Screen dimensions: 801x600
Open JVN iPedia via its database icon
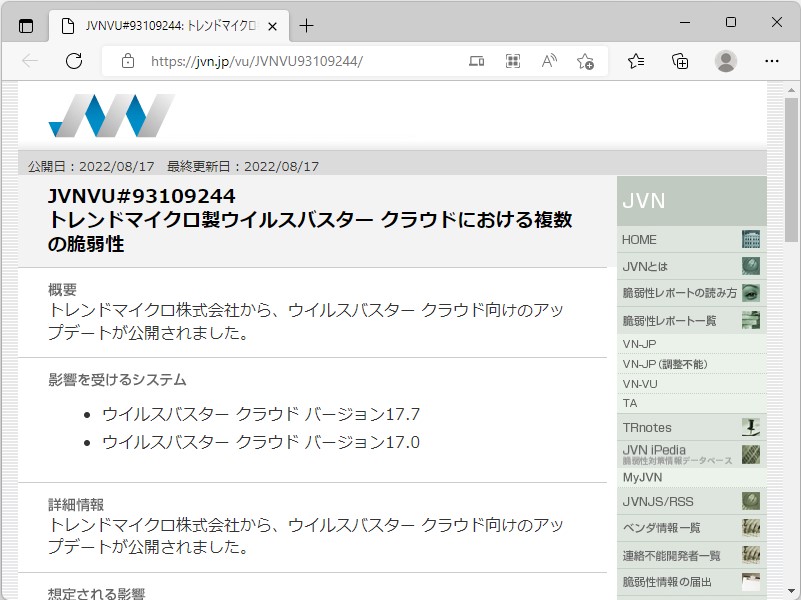pos(750,453)
